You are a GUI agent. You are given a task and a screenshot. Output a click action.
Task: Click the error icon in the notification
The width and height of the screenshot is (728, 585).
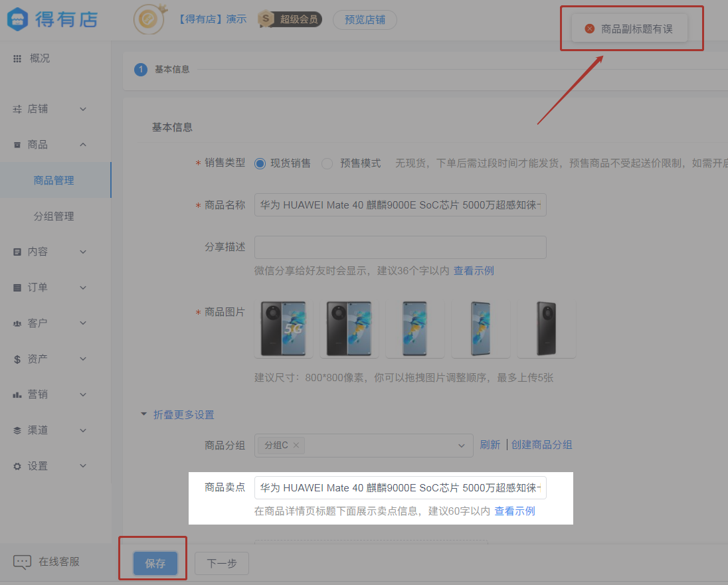point(590,29)
